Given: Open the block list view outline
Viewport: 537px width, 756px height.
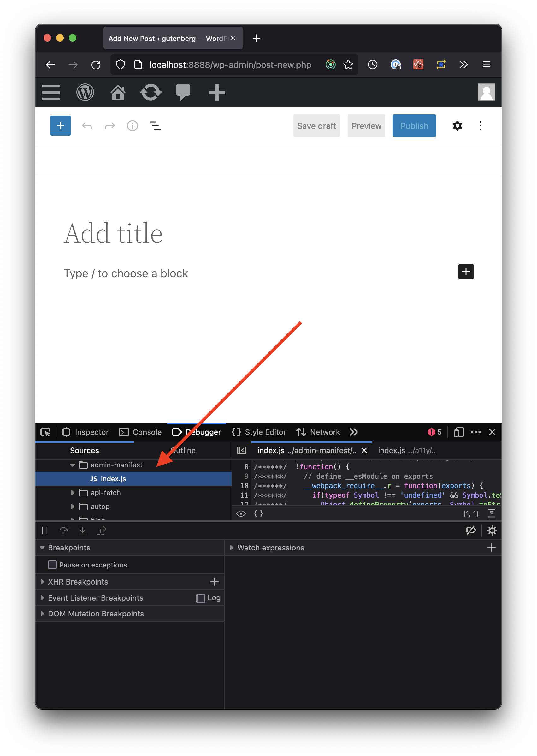Looking at the screenshot, I should click(155, 126).
